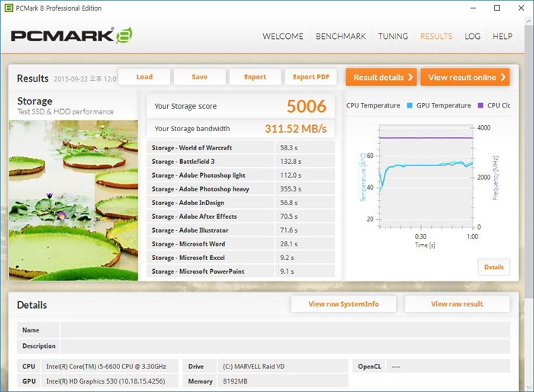Select the Storage - Adobe Photoshop heavy row
534x392 pixels.
pos(241,189)
